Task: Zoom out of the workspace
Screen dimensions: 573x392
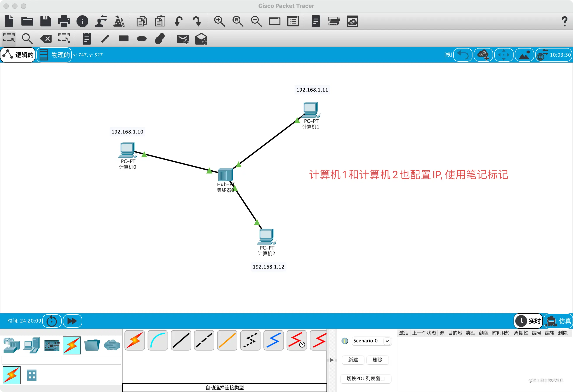Action: pyautogui.click(x=256, y=21)
